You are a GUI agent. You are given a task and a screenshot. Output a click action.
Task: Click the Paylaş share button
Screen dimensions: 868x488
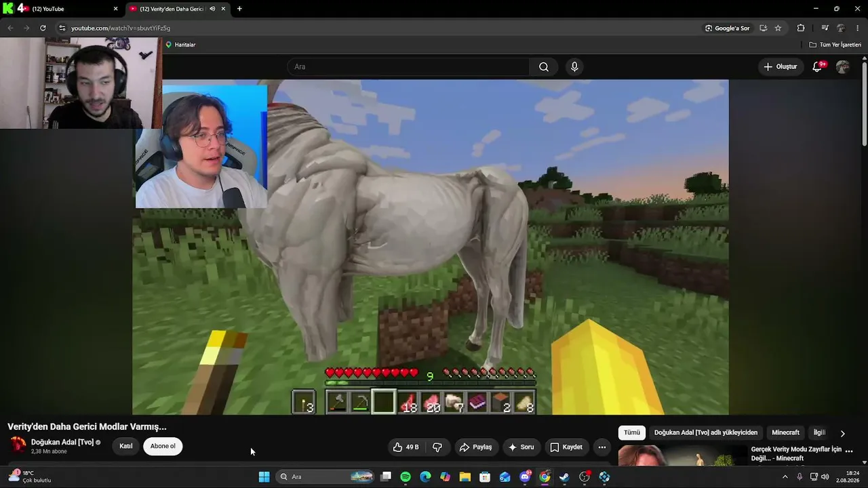click(x=475, y=447)
